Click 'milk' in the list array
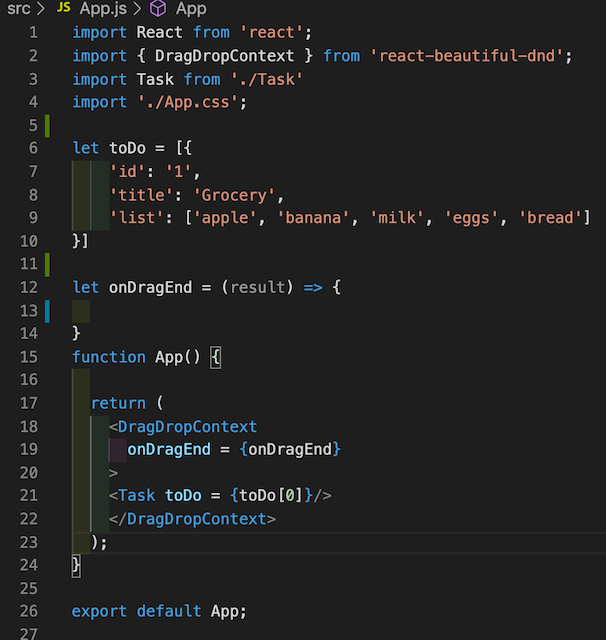 396,218
